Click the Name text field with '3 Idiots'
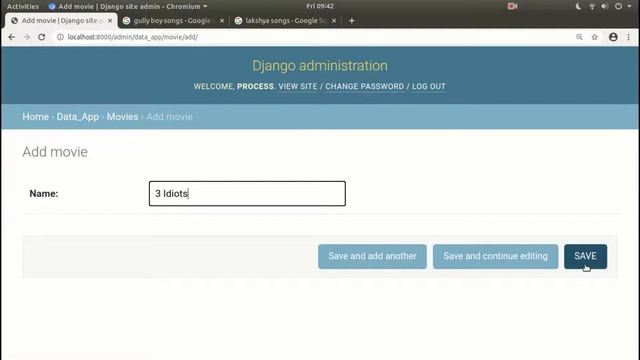The image size is (640, 360). coord(247,193)
